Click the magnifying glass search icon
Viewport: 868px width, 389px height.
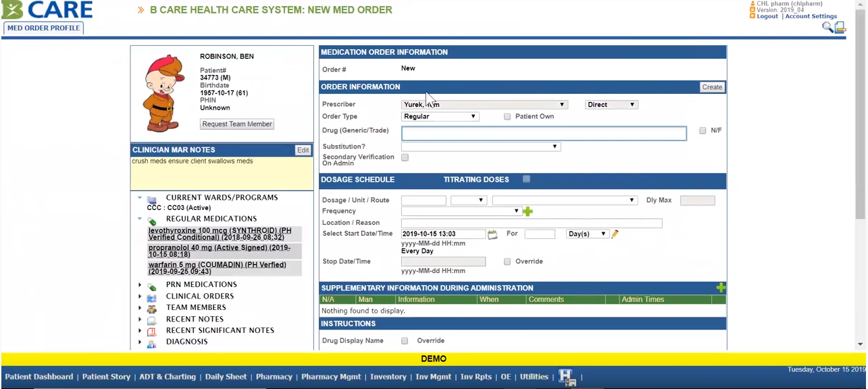[827, 27]
